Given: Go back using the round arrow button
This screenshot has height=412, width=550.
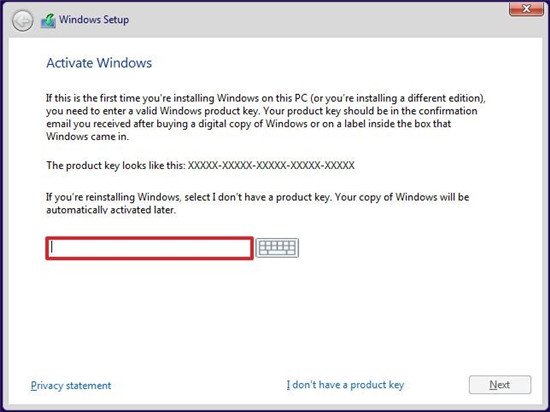Looking at the screenshot, I should pos(22,21).
